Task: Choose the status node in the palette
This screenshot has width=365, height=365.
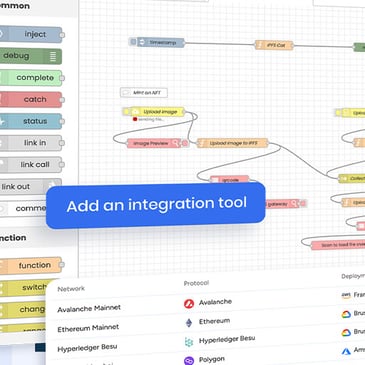Action: click(x=31, y=121)
